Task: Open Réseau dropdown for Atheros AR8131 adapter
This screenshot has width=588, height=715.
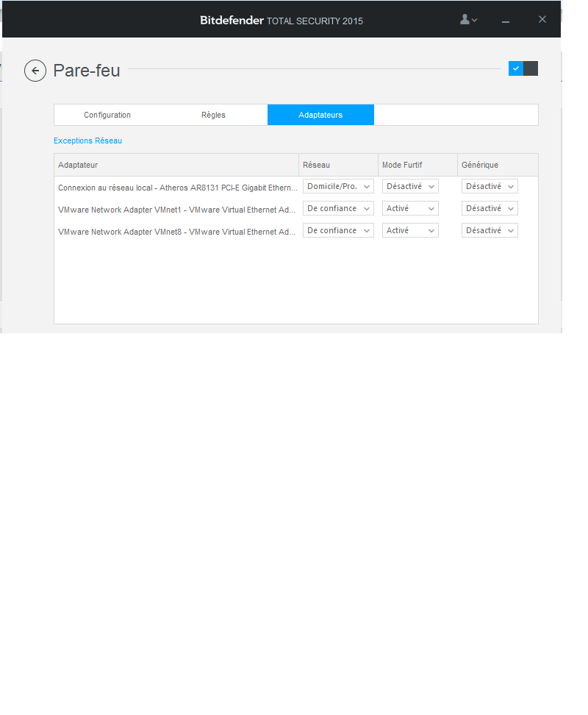Action: (338, 186)
